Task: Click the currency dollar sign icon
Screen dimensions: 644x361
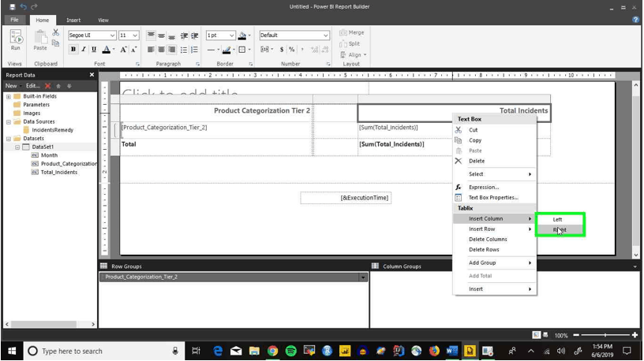Action: (281, 49)
